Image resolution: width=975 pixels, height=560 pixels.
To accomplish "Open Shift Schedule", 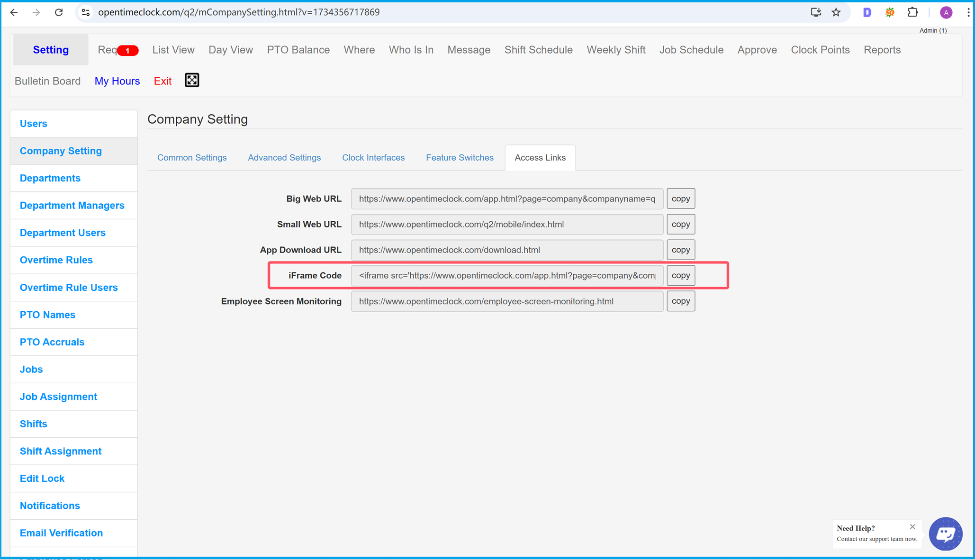I will tap(539, 50).
